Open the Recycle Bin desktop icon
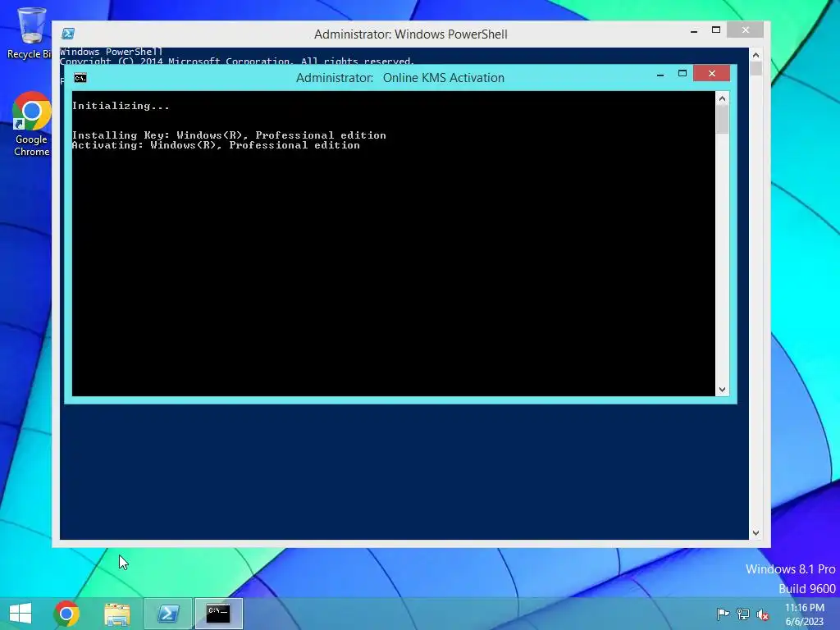 pyautogui.click(x=30, y=32)
